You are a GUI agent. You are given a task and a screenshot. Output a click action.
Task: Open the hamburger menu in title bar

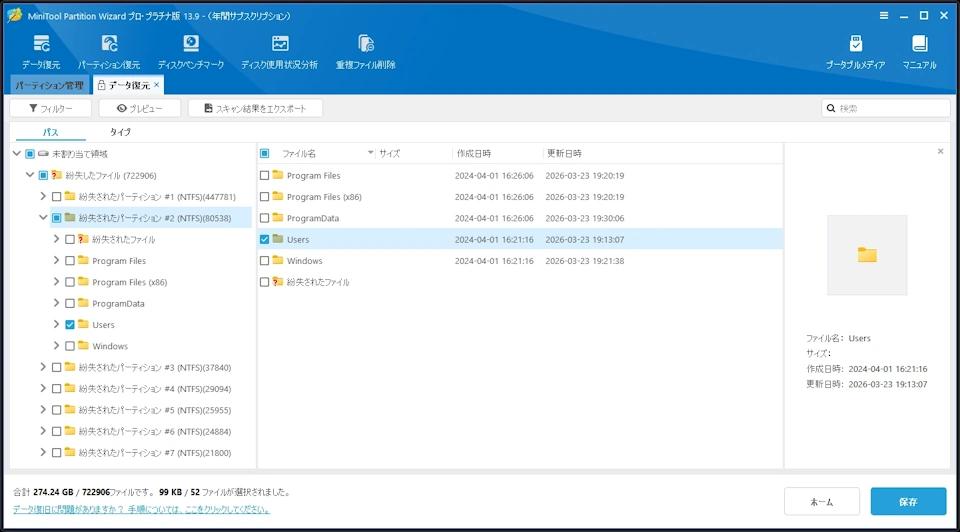click(883, 15)
